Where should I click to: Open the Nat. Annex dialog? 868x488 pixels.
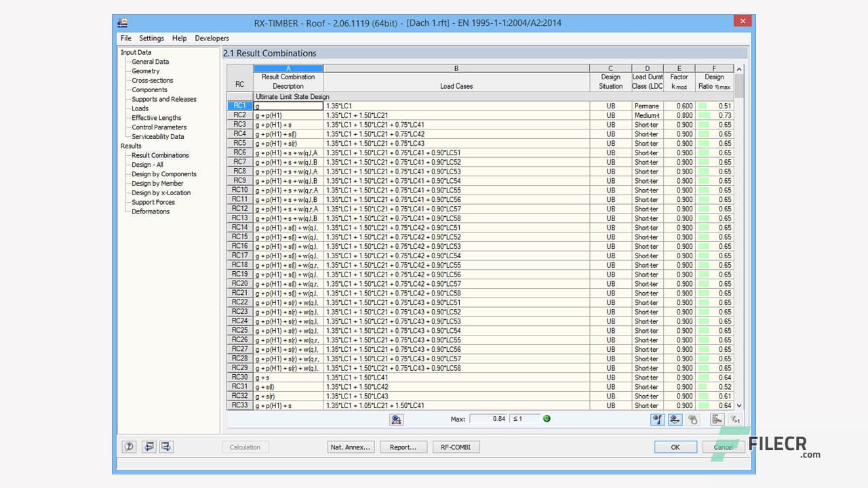[x=351, y=447]
